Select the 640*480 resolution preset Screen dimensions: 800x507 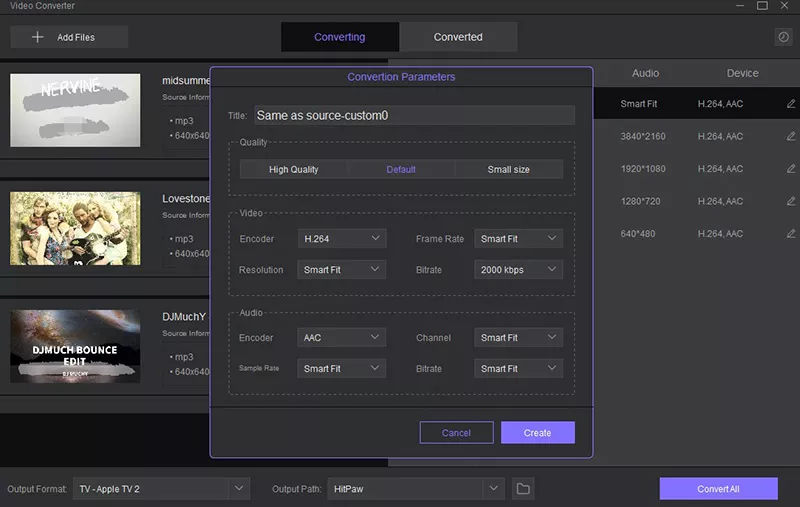(697, 234)
